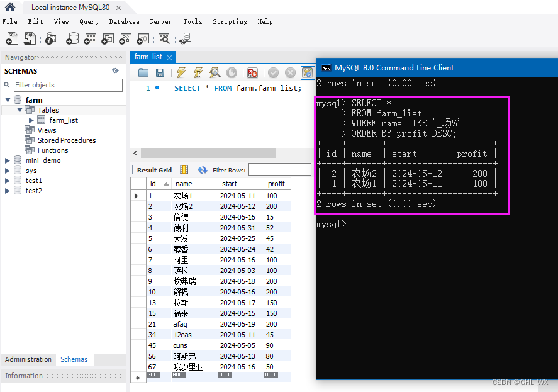558x392 pixels.
Task: Expand the test2 schema
Action: 7,191
